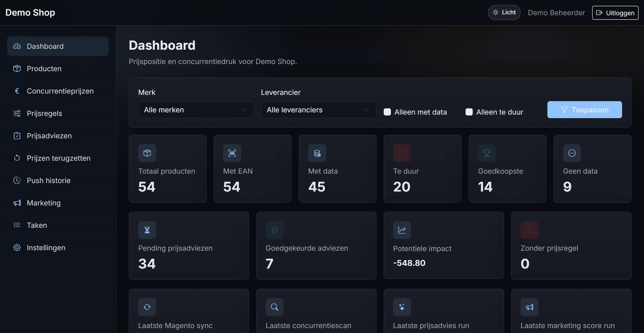The width and height of the screenshot is (644, 333).
Task: Select Prijzen terugzetten in the sidebar
Action: pos(58,158)
